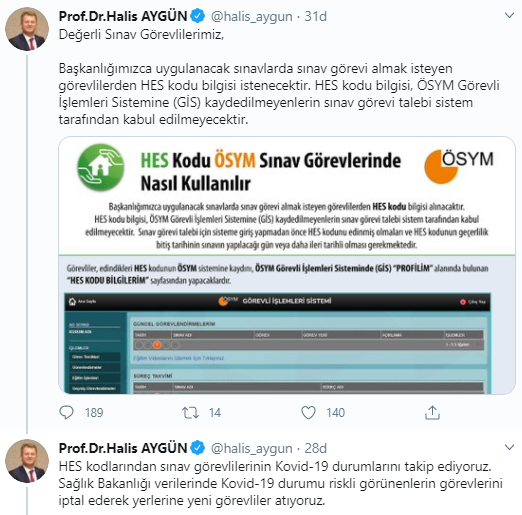Expand the first tweet's options chevron
This screenshot has width=522, height=515.
pos(509,15)
